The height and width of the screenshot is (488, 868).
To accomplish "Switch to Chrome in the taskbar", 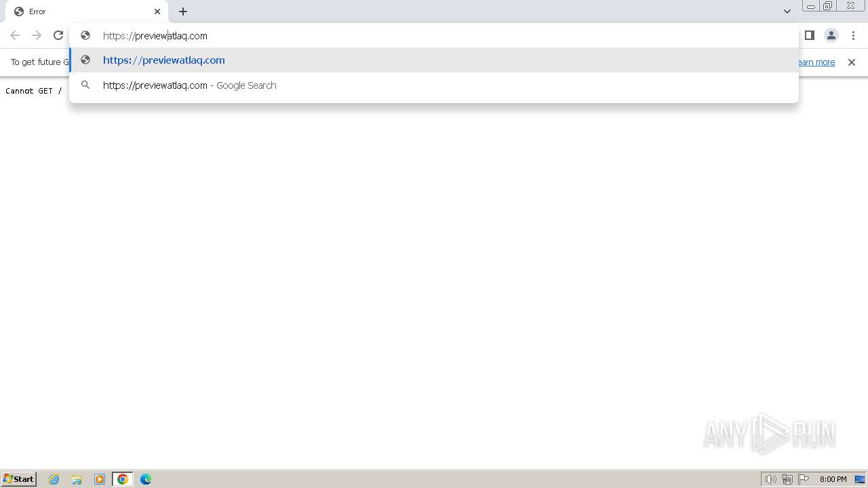I will tap(123, 479).
